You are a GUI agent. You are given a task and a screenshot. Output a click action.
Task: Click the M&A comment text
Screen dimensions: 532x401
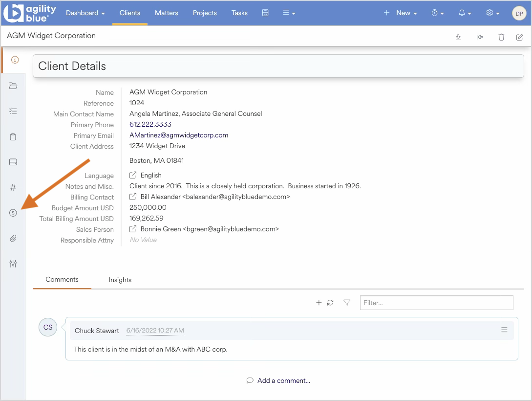150,349
